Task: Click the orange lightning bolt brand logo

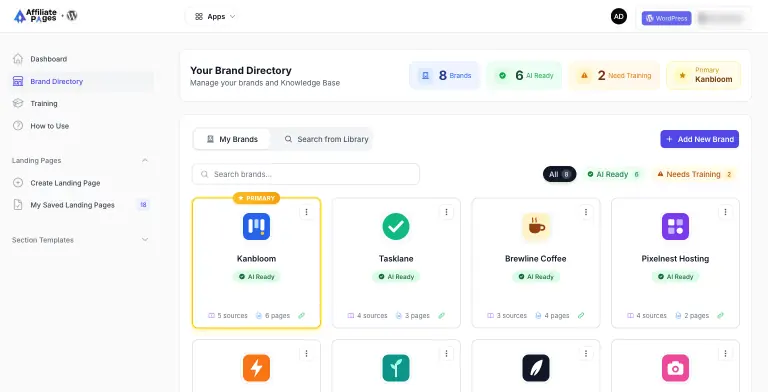Action: [x=257, y=368]
